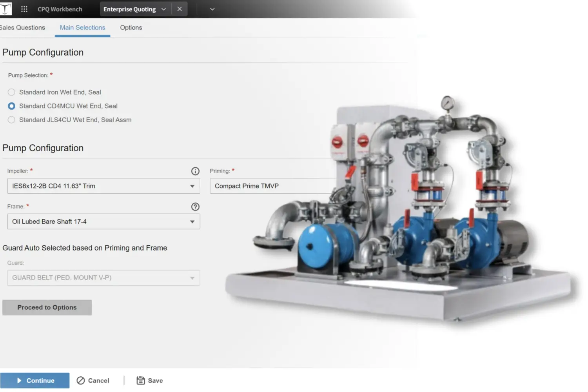Click Proceed to Options button
This screenshot has width=588, height=392.
pyautogui.click(x=47, y=307)
